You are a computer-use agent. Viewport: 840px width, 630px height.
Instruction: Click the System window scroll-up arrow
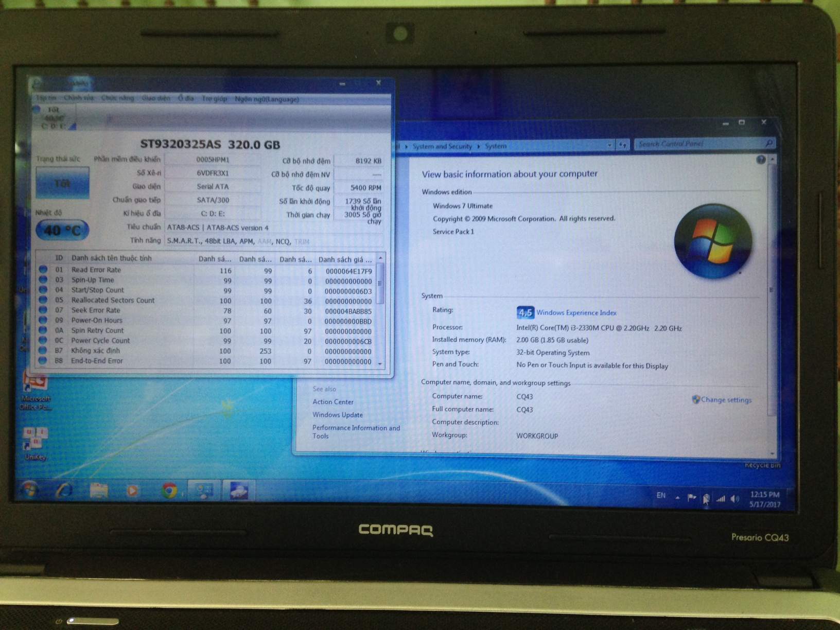click(772, 160)
